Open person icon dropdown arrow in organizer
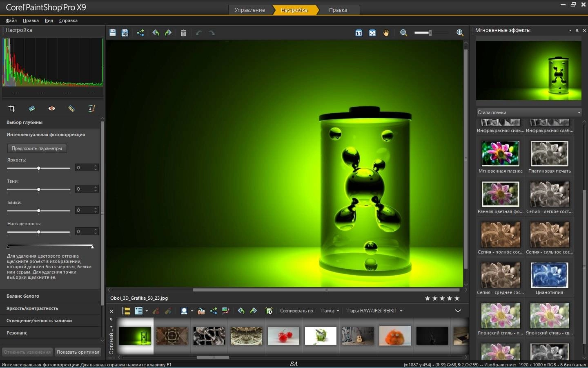 (192, 311)
